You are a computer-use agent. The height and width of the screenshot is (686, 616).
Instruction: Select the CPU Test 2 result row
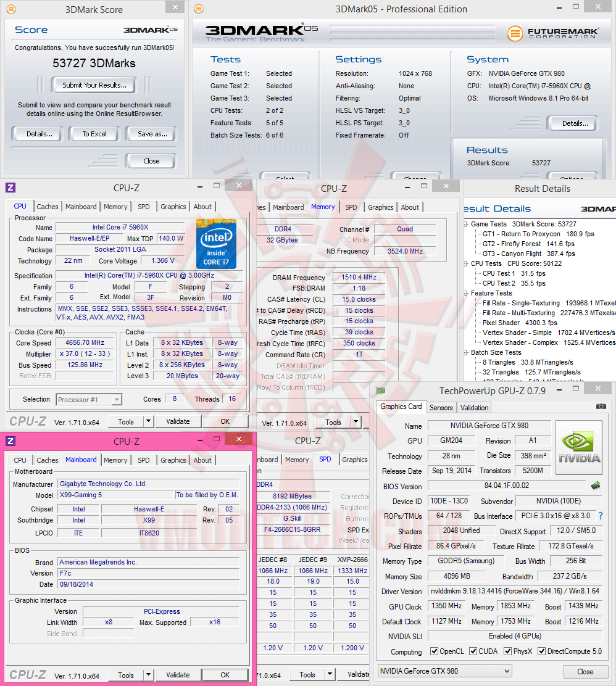click(x=514, y=284)
